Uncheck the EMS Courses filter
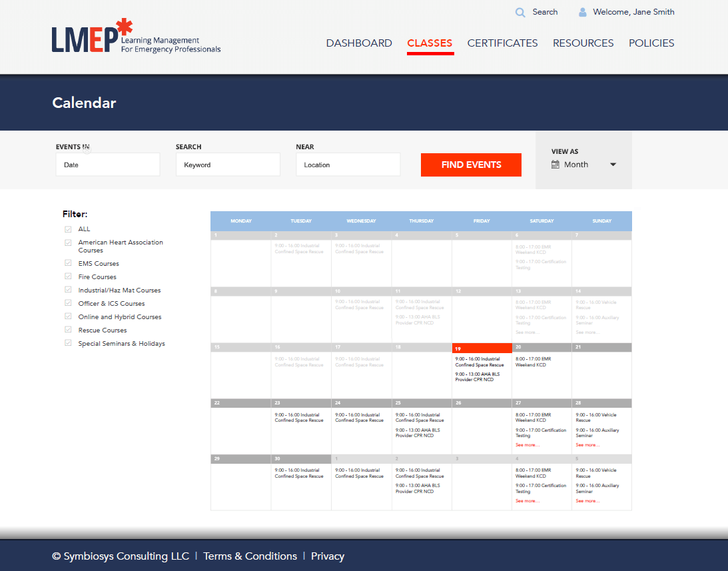 (x=68, y=263)
